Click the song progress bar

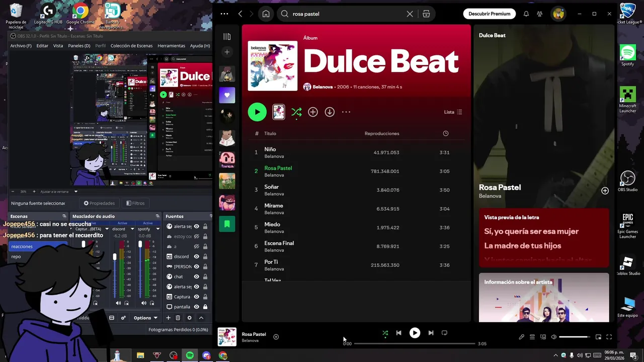[415, 344]
